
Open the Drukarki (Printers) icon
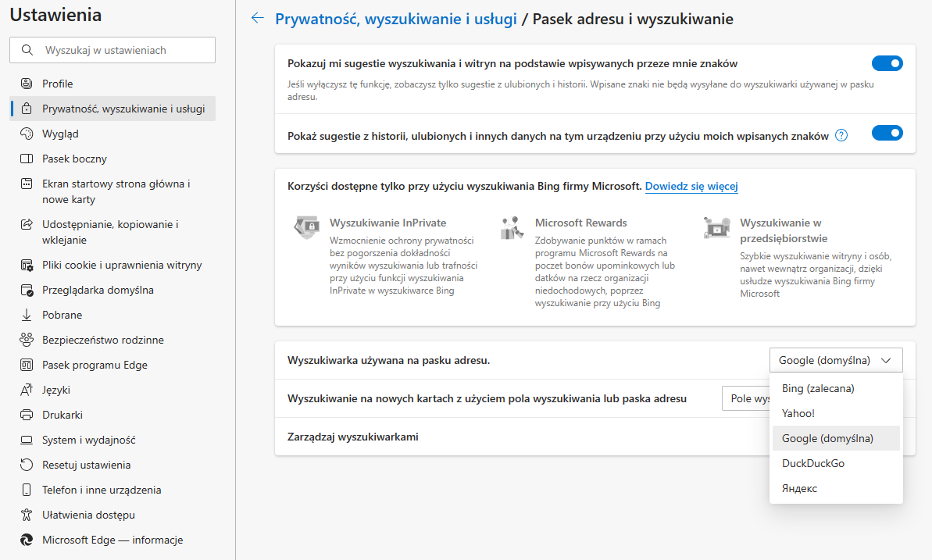click(27, 415)
